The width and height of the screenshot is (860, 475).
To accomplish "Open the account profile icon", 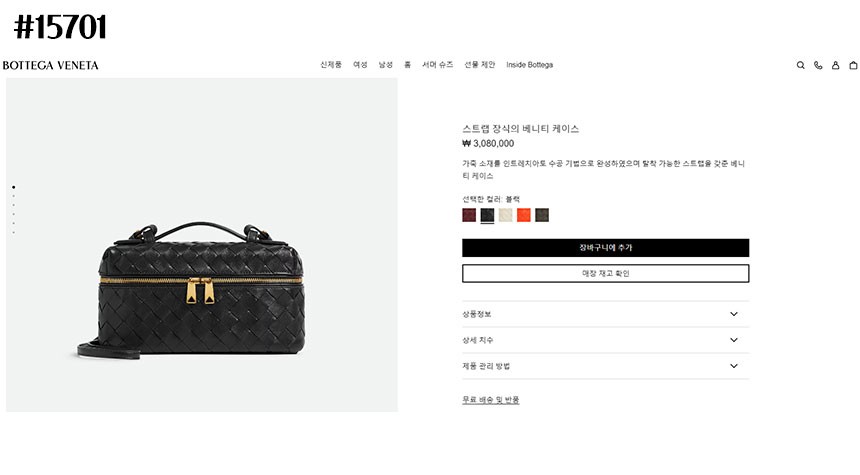I will pyautogui.click(x=835, y=65).
